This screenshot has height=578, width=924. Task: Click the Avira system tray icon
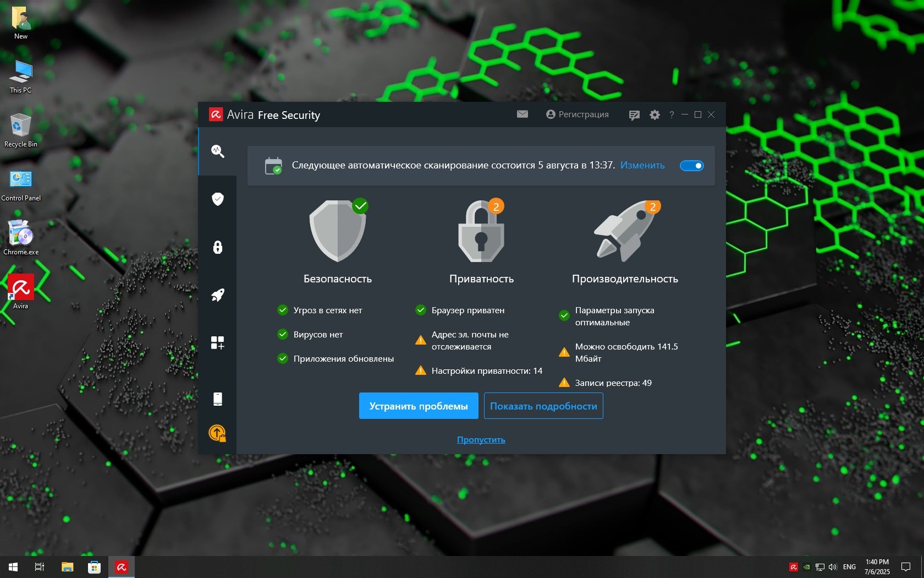[x=793, y=567]
